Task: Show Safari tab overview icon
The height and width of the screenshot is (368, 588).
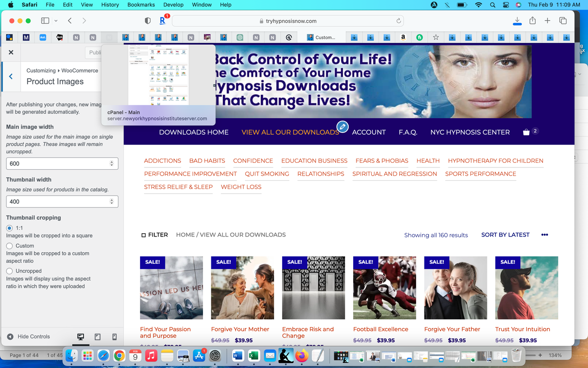Action: (563, 21)
